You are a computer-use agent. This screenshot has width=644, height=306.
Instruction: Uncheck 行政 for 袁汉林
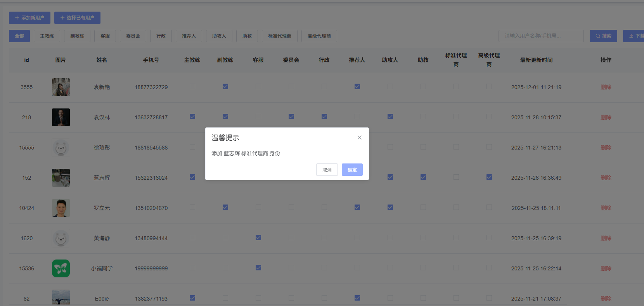[x=324, y=117]
